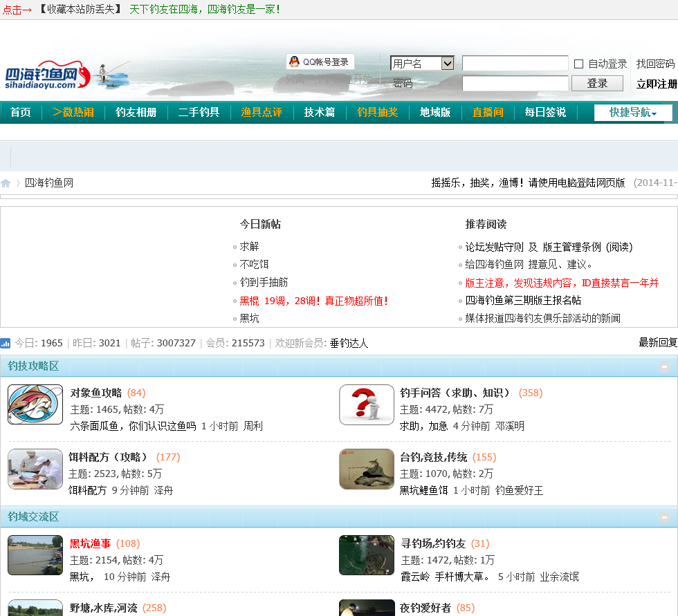The height and width of the screenshot is (616, 678).
Task: Toggle the 自动登录 checkbox
Action: pos(578,64)
